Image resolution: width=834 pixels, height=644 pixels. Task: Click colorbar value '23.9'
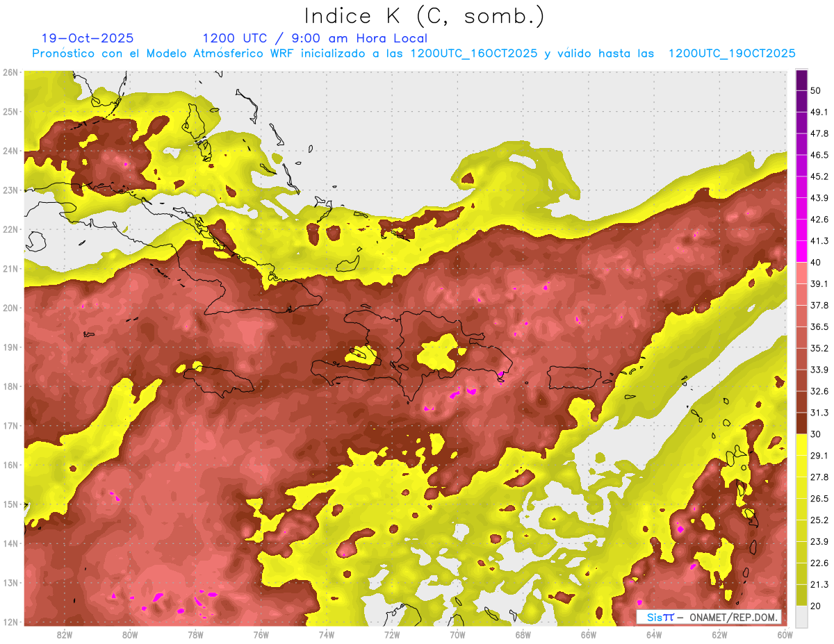click(819, 542)
